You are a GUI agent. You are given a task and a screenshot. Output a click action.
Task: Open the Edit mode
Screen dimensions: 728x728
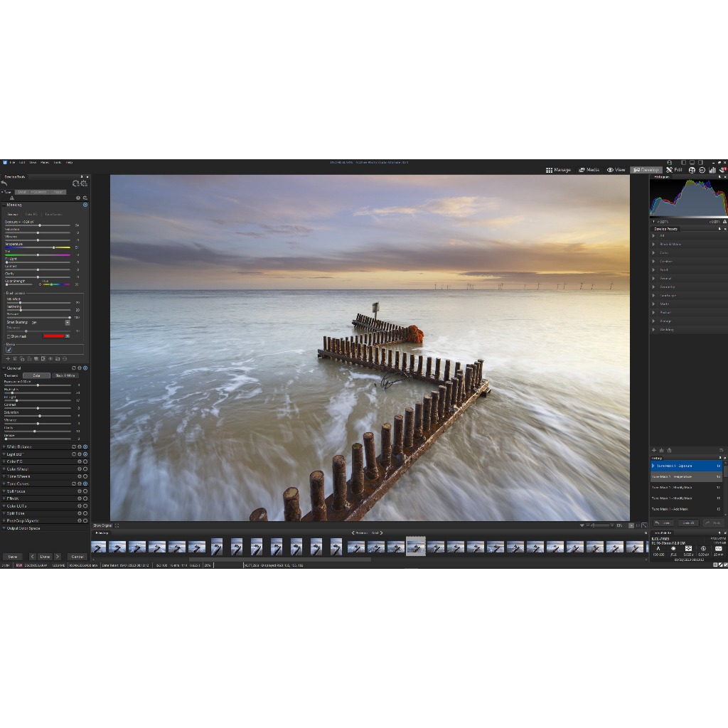coord(674,170)
